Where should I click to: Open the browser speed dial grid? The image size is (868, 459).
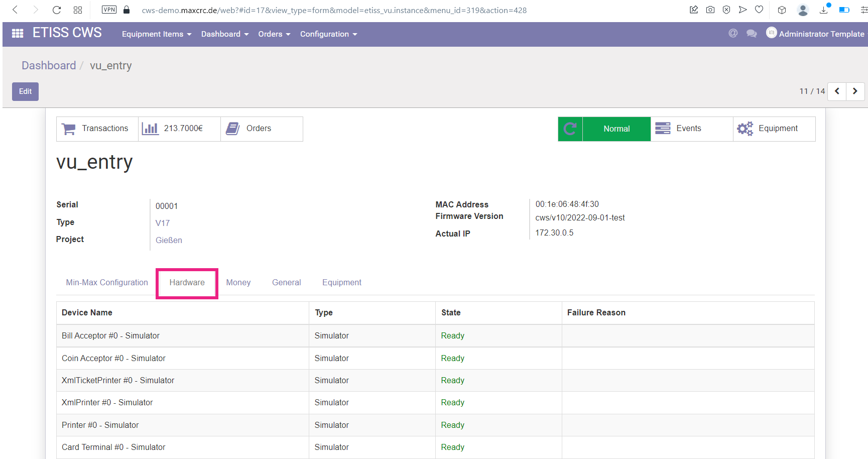pyautogui.click(x=78, y=10)
